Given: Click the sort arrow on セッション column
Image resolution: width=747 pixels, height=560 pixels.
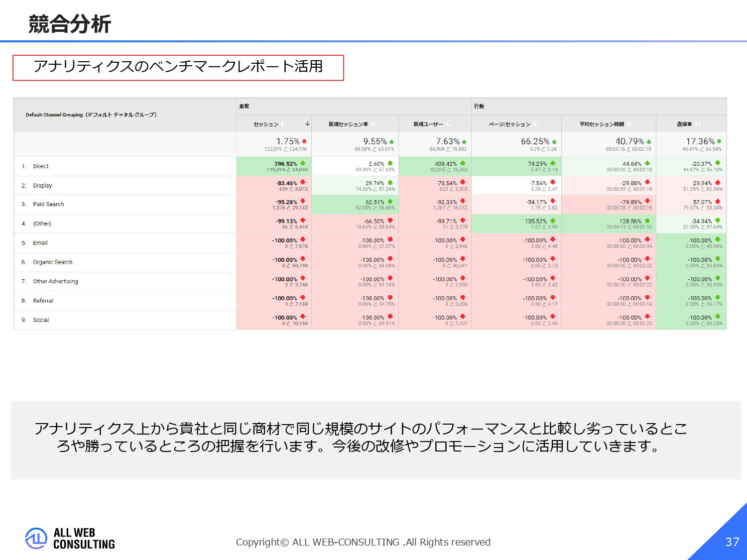Looking at the screenshot, I should [307, 124].
